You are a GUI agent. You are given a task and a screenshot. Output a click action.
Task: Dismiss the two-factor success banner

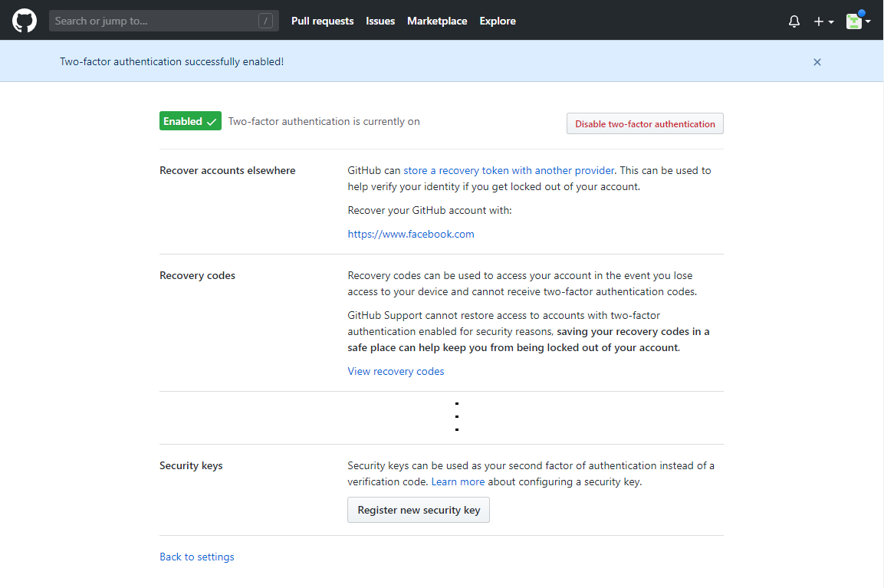[x=817, y=62]
